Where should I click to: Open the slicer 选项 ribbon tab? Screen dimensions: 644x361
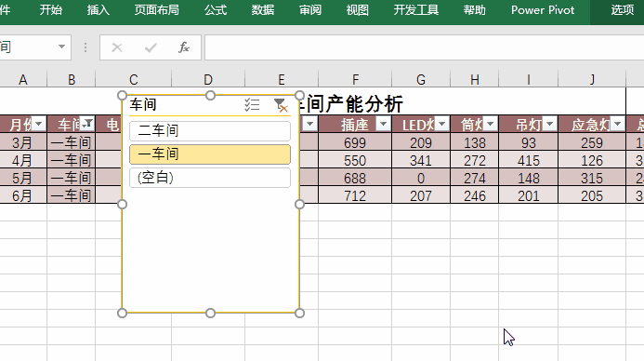coord(623,10)
